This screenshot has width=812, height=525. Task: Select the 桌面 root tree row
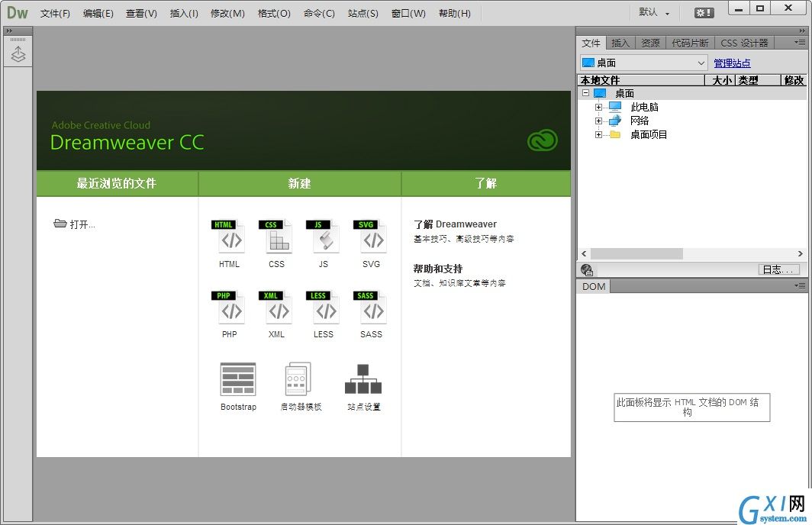pyautogui.click(x=692, y=93)
